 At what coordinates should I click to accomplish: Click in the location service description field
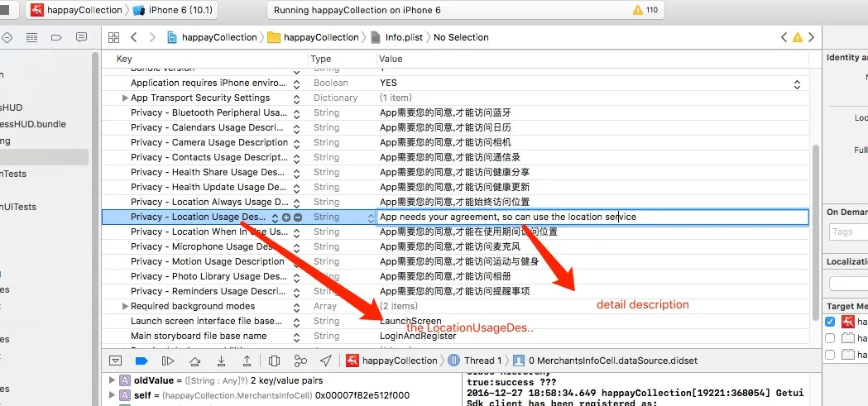pyautogui.click(x=592, y=217)
